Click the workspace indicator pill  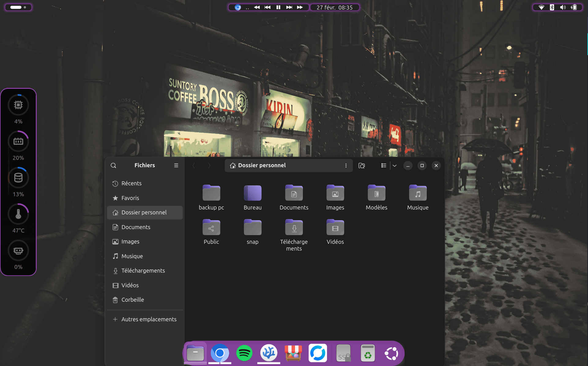tap(18, 7)
